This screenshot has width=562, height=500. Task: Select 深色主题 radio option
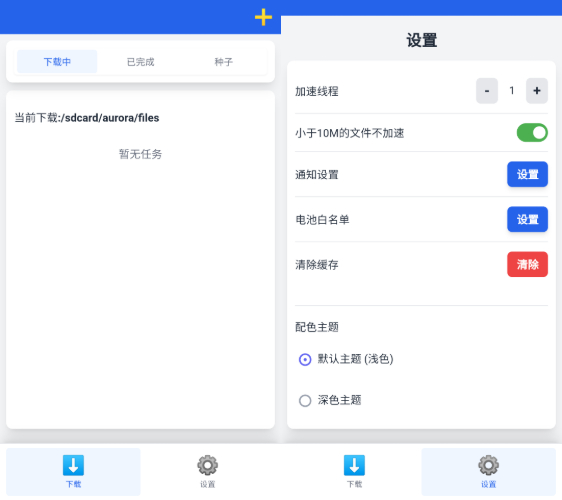[305, 400]
